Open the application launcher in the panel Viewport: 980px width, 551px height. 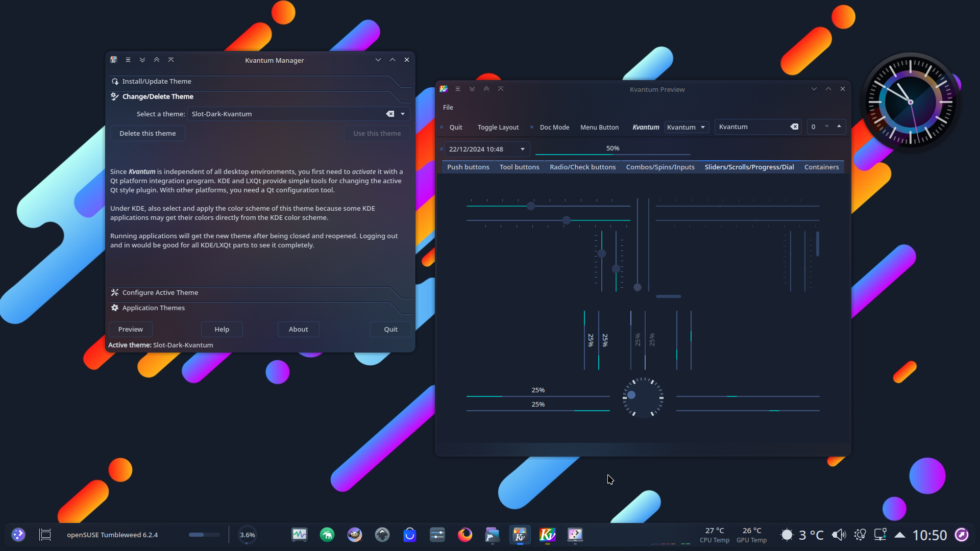pos(18,535)
